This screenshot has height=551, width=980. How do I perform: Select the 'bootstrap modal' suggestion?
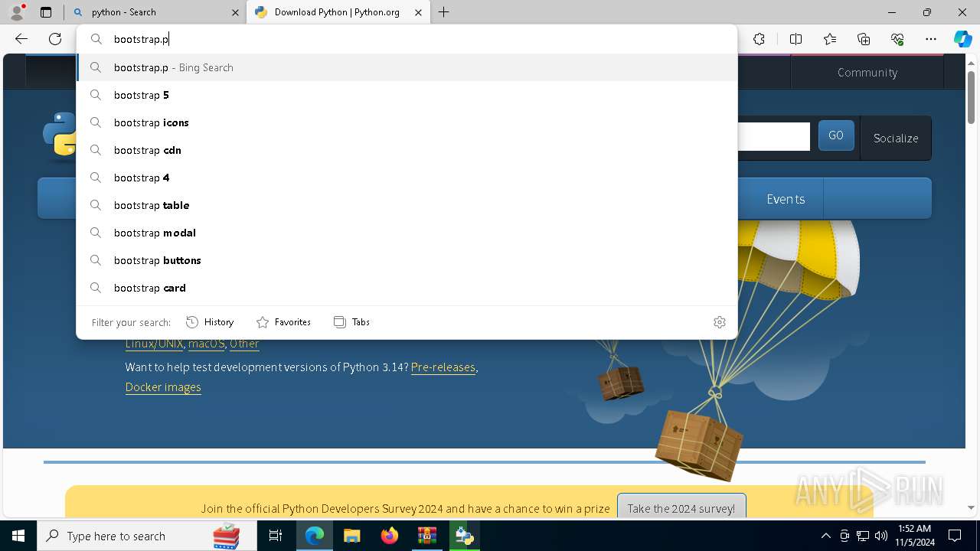pos(407,233)
